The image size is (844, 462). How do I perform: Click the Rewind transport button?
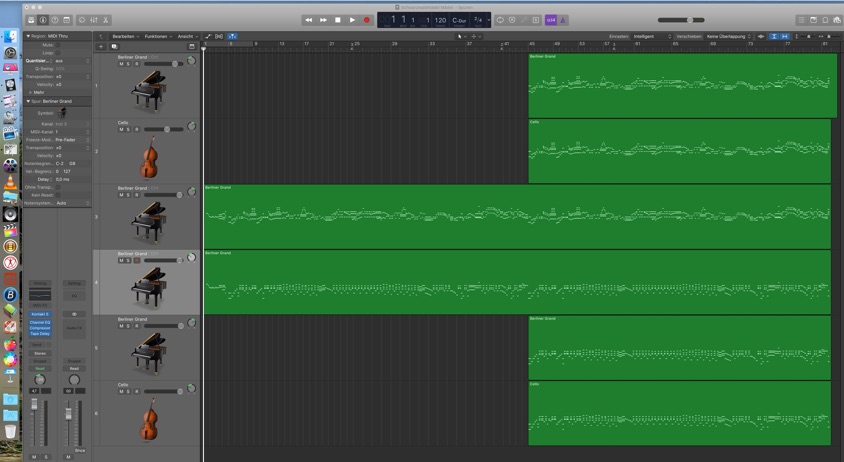[308, 20]
